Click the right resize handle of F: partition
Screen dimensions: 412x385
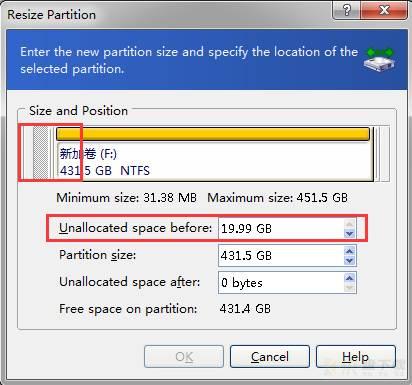(377, 154)
